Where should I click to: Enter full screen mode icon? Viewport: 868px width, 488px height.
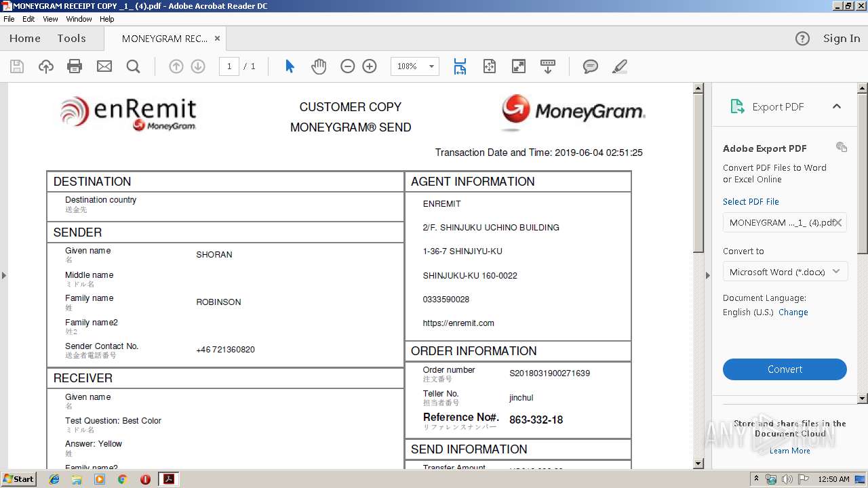tap(519, 66)
